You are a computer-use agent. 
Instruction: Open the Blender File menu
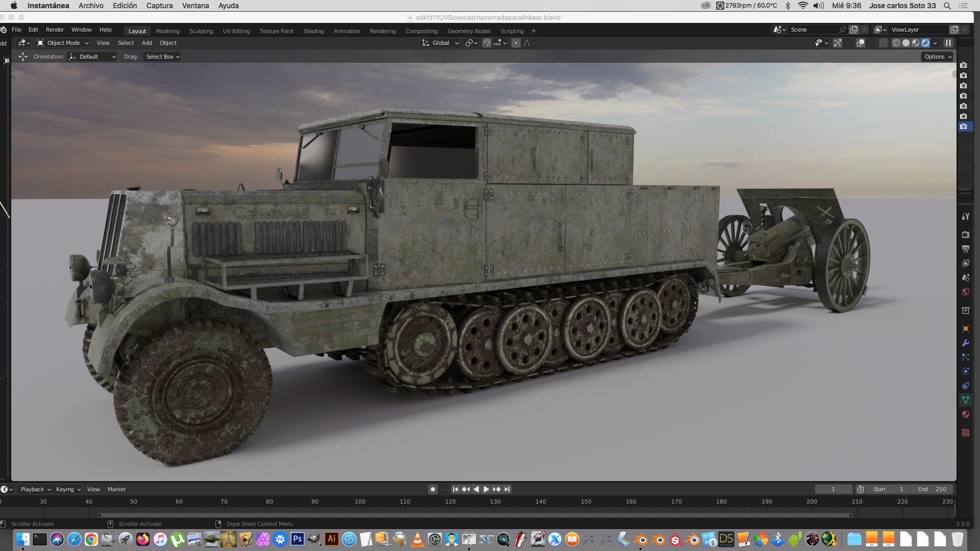tap(16, 30)
